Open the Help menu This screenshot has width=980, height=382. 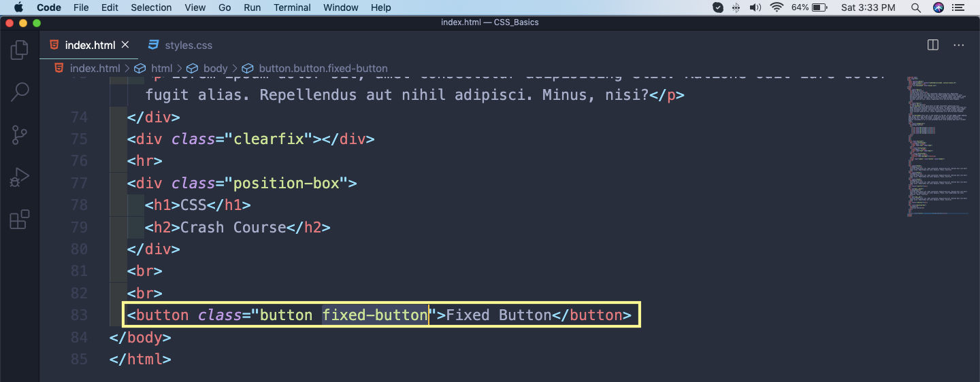[381, 7]
